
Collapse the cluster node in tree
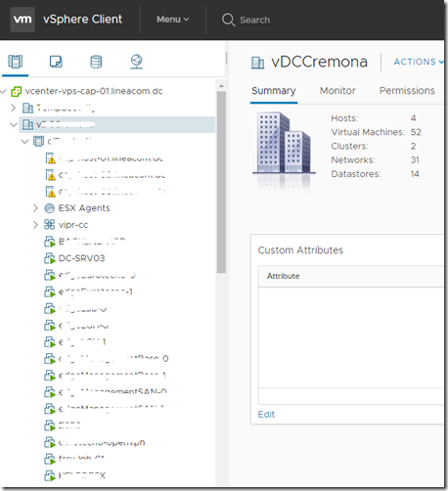24,142
